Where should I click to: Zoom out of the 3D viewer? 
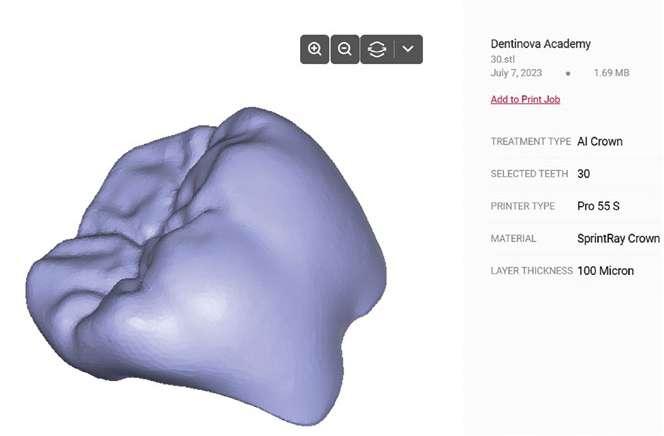(345, 49)
